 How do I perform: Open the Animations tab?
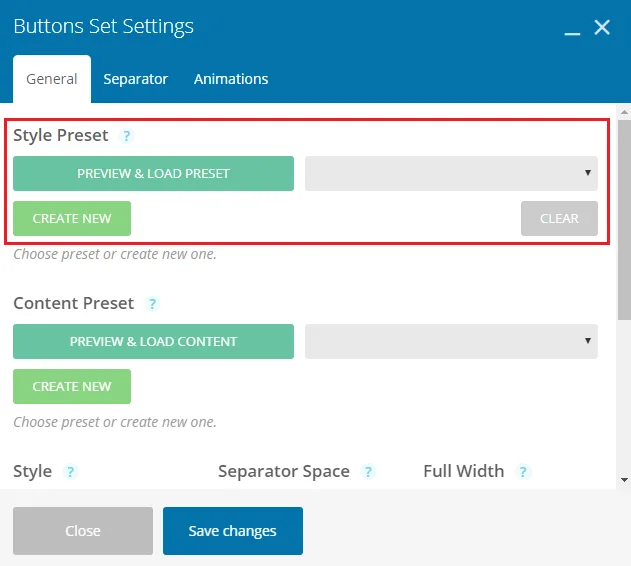pyautogui.click(x=231, y=79)
